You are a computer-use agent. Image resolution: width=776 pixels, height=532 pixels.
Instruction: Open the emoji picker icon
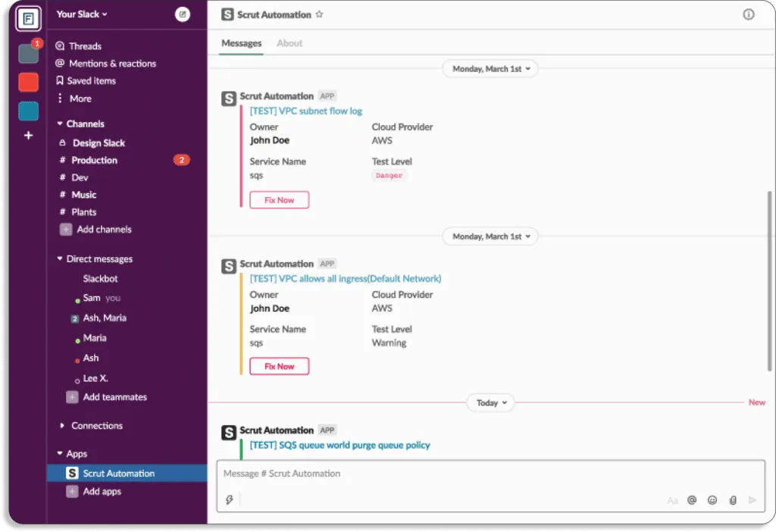pyautogui.click(x=712, y=500)
